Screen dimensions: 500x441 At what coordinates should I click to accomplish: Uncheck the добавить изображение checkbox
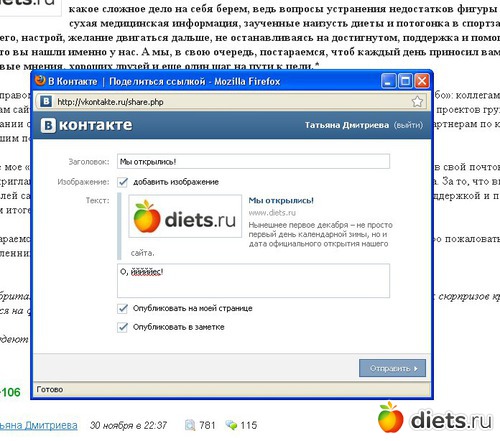coord(123,182)
